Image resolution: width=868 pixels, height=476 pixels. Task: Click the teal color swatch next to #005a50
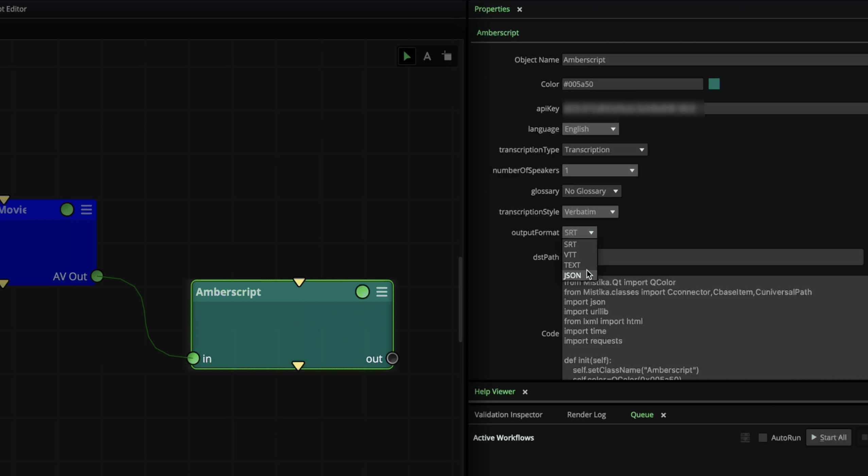tap(714, 84)
